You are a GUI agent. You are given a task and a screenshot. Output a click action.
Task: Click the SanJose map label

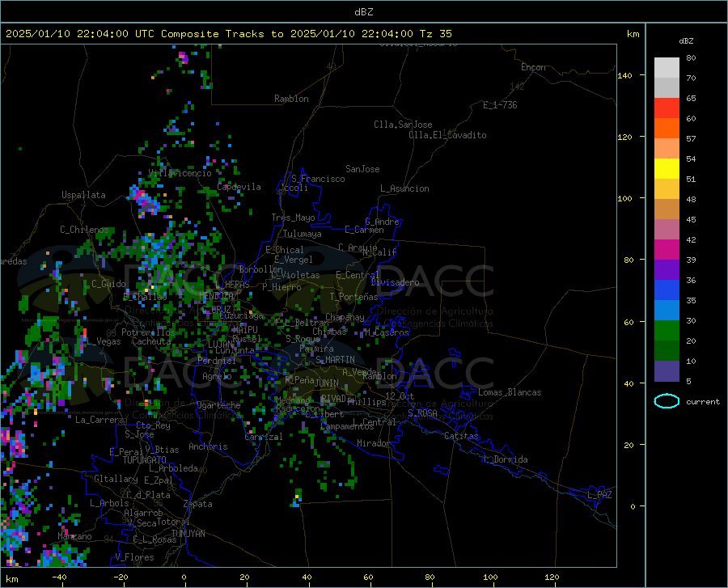click(362, 169)
